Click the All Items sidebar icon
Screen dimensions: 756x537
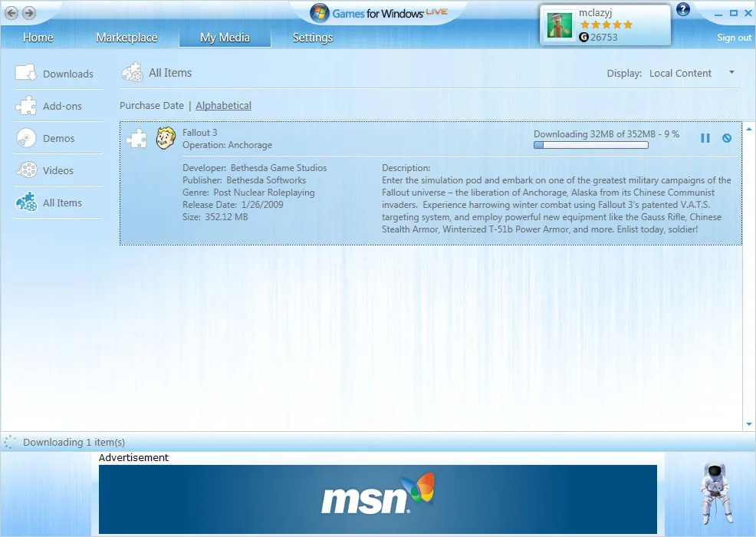[x=26, y=203]
